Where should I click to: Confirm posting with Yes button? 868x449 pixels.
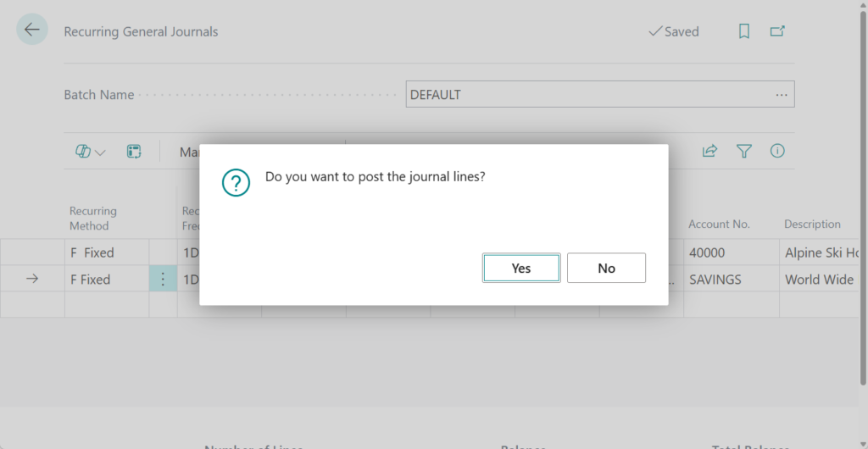click(x=521, y=268)
